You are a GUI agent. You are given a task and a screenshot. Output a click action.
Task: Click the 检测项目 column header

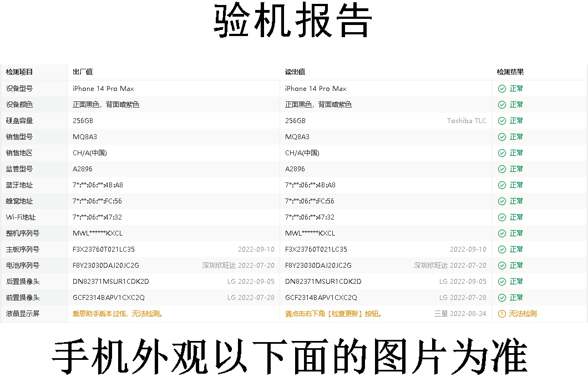pos(19,72)
